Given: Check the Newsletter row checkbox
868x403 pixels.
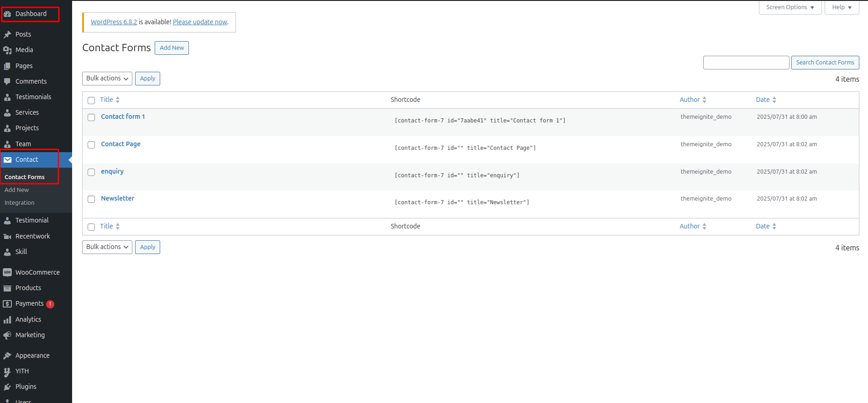Looking at the screenshot, I should [91, 199].
